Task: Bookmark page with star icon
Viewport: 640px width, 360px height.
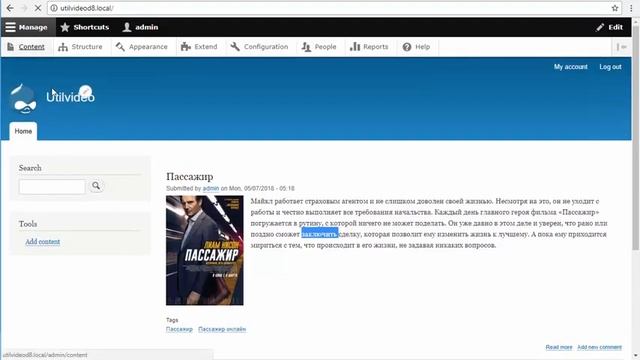Action: (615, 8)
